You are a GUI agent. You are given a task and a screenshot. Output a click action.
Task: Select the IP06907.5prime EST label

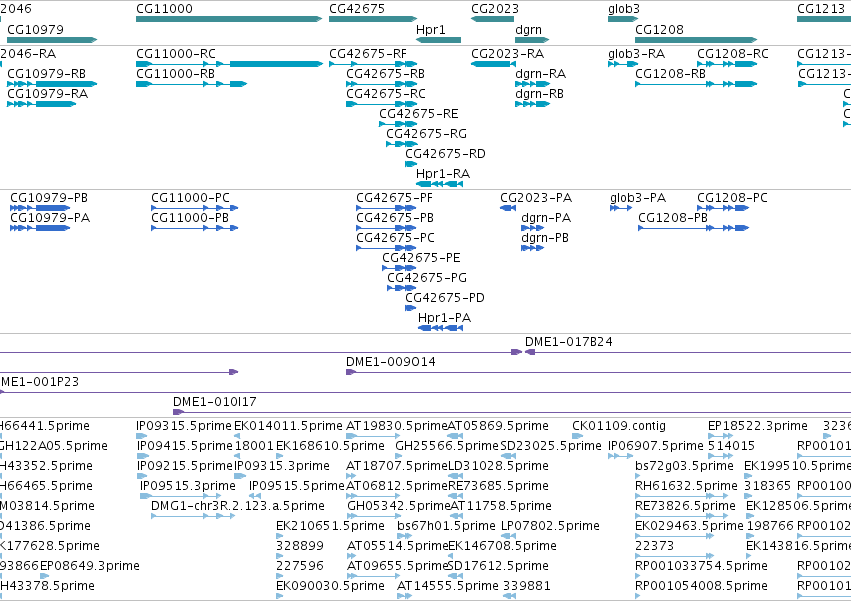point(656,446)
